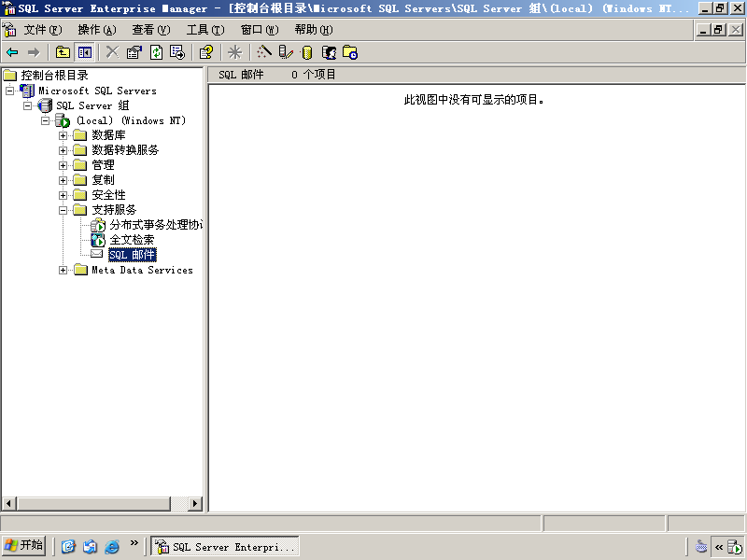Click the New (asterisk) toolbar icon
Screen dimensions: 747x560
coord(235,52)
